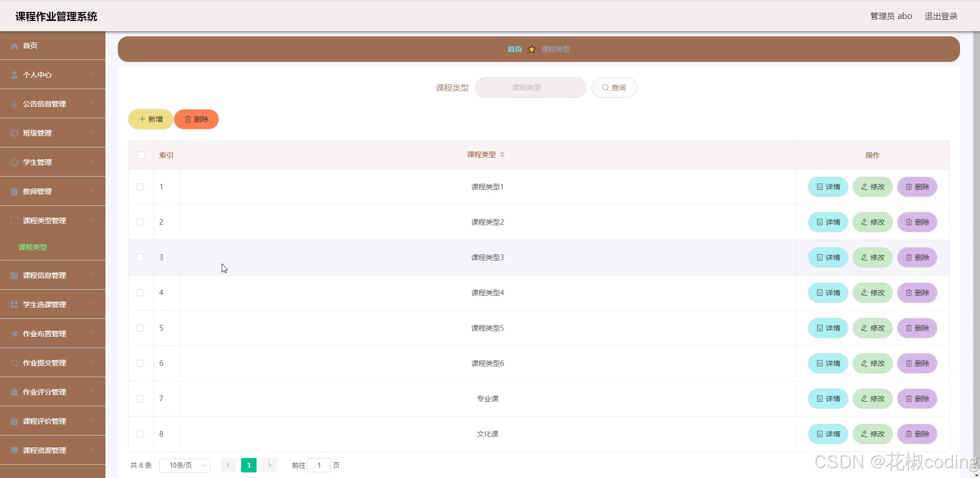Click the paper plane icon beside 作业布置管理

(x=14, y=334)
